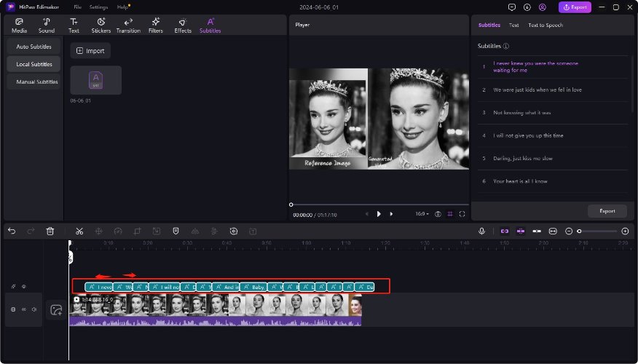This screenshot has width=638, height=364.
Task: Open the 16:9 aspect ratio dropdown
Action: pos(422,214)
